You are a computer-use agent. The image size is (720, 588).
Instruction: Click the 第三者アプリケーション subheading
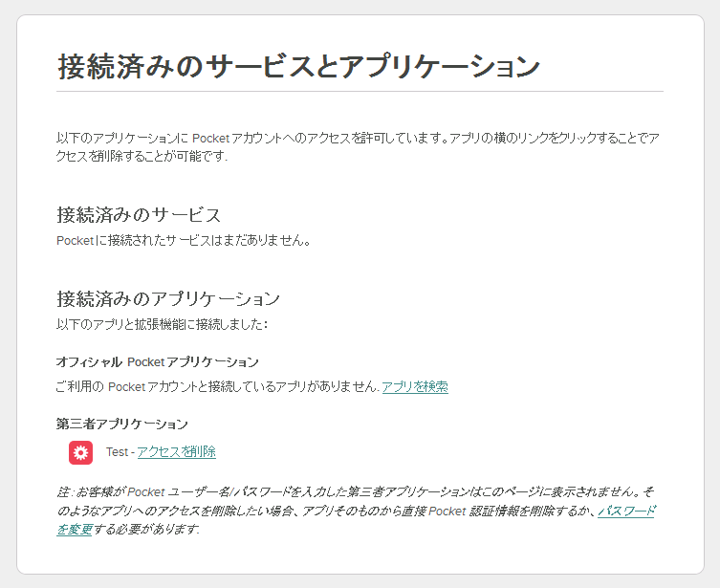click(122, 424)
